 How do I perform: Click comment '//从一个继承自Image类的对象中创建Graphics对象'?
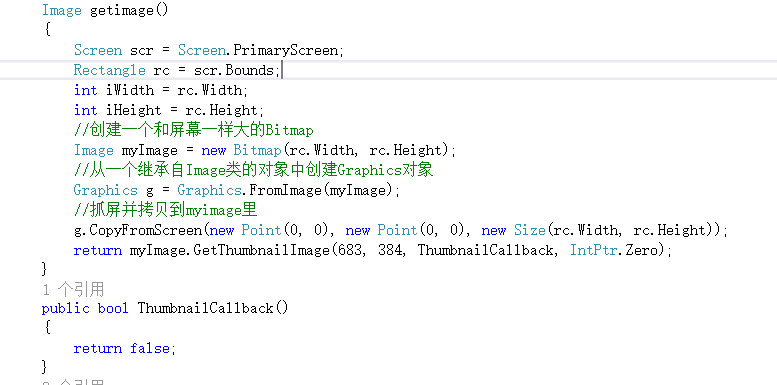click(x=254, y=170)
